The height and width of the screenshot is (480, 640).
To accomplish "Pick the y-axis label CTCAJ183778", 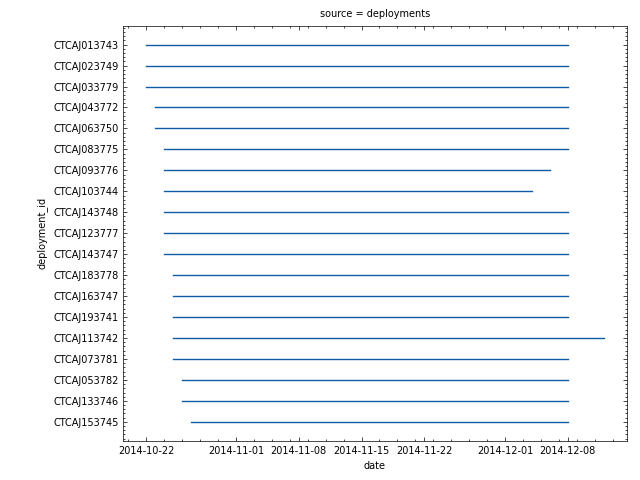I will click(x=86, y=276).
